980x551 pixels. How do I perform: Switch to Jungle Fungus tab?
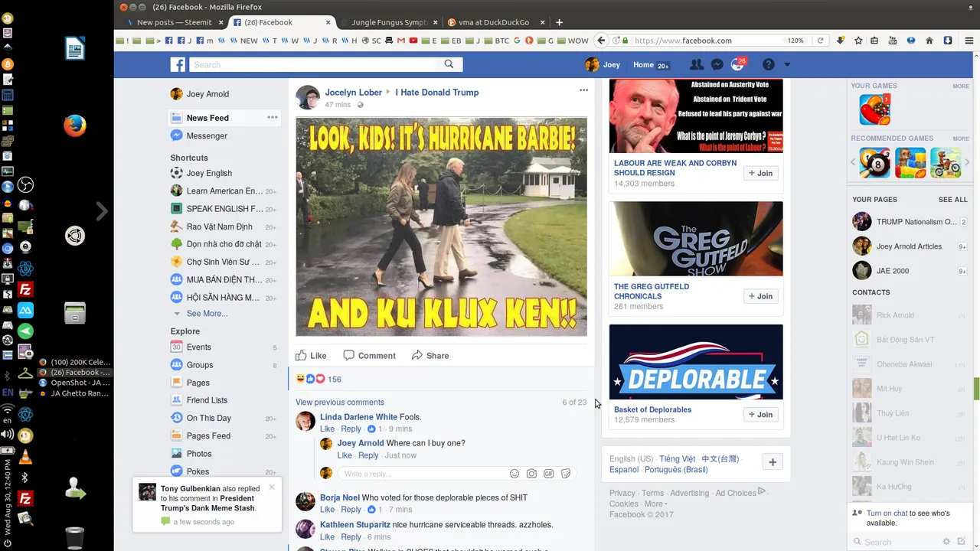389,22
